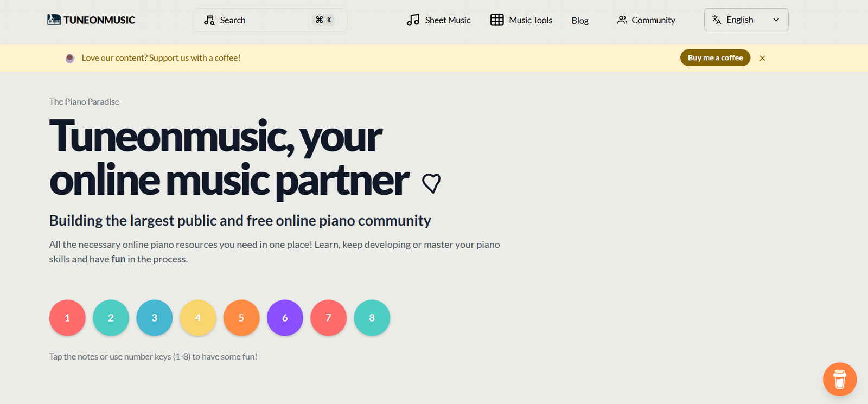Image resolution: width=868 pixels, height=404 pixels.
Task: Click the translate language icon
Action: (x=717, y=20)
